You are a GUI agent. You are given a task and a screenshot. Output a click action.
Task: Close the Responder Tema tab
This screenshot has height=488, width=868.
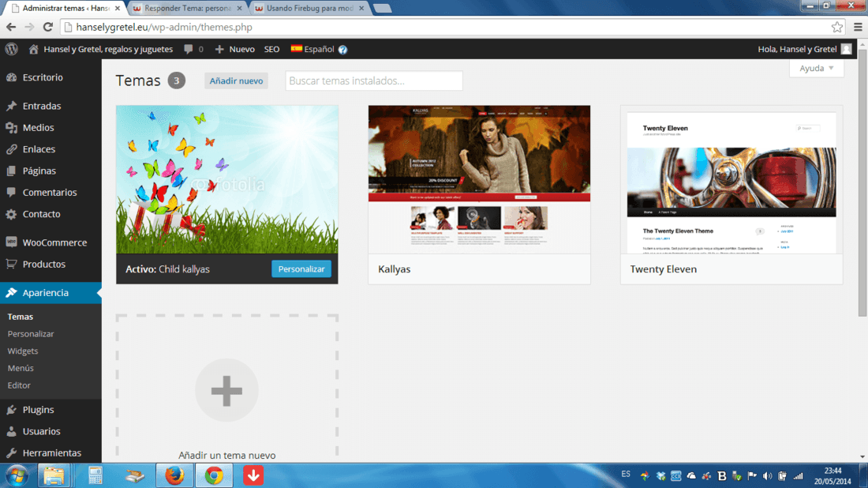[x=240, y=9]
